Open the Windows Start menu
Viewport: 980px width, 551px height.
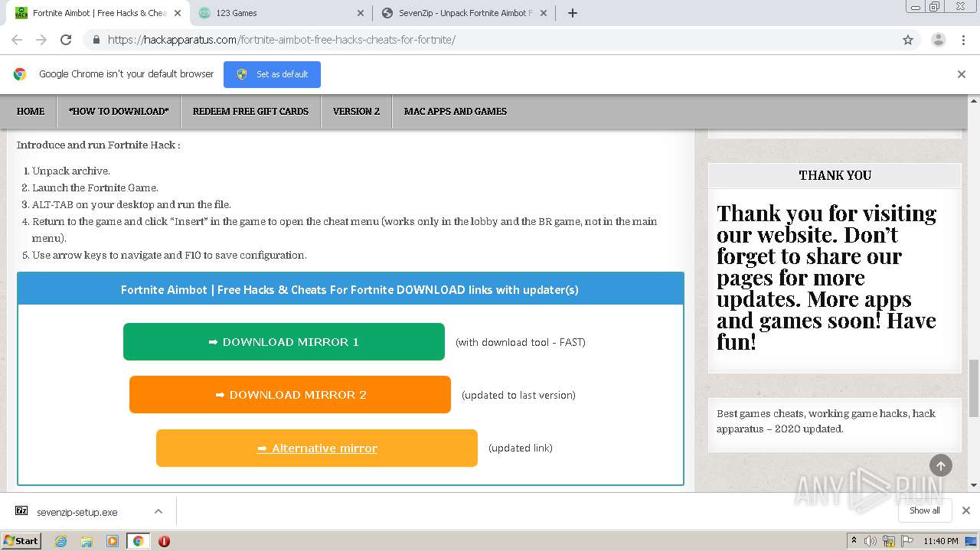[x=21, y=540]
